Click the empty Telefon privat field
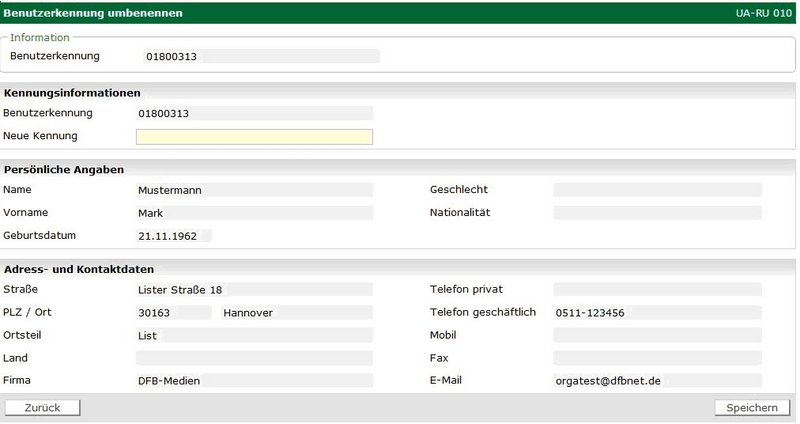The width and height of the screenshot is (800, 424). pyautogui.click(x=657, y=290)
